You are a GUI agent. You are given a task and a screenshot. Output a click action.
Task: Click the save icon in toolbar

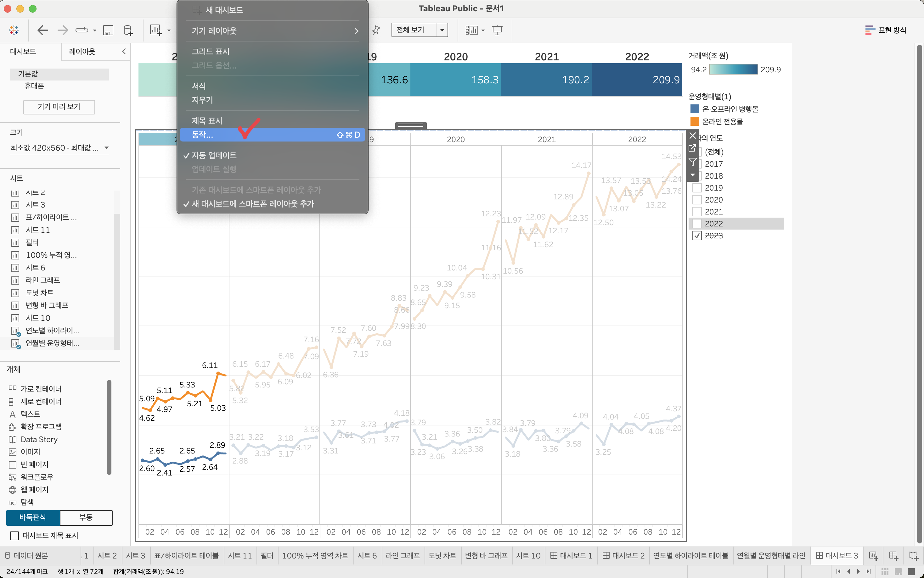coord(108,30)
